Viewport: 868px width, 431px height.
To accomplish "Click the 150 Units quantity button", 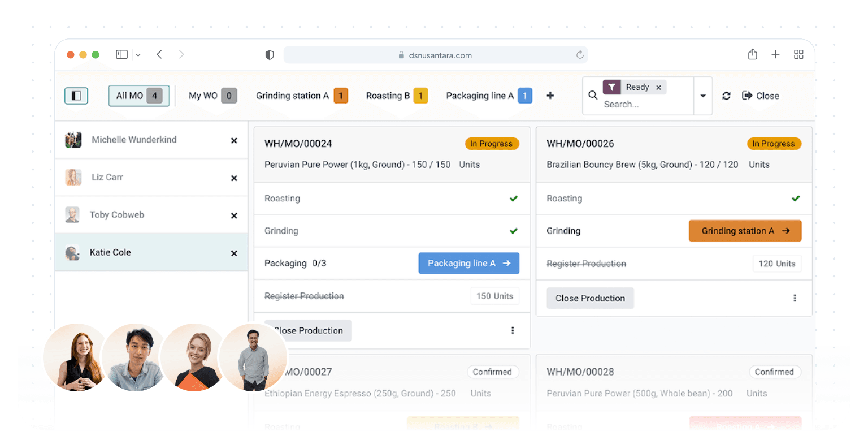I will (x=494, y=296).
